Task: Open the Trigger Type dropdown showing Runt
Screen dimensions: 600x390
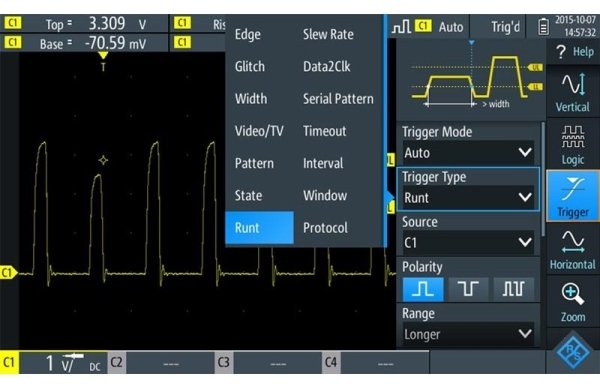Action: tap(468, 198)
